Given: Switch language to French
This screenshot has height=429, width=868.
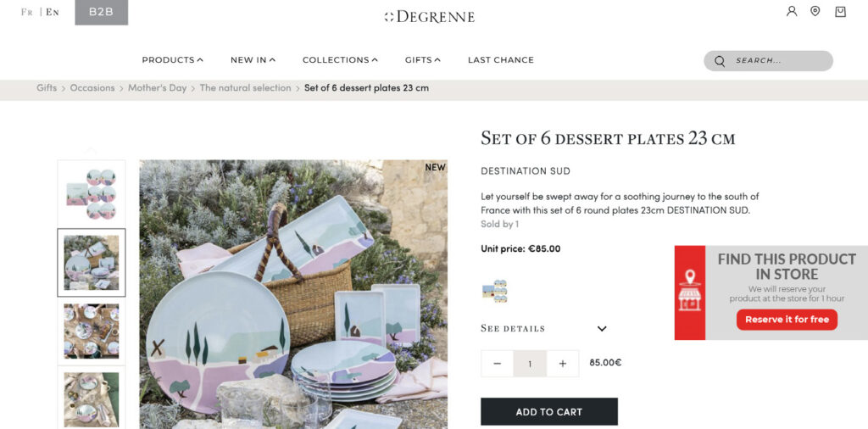Looking at the screenshot, I should [26, 12].
